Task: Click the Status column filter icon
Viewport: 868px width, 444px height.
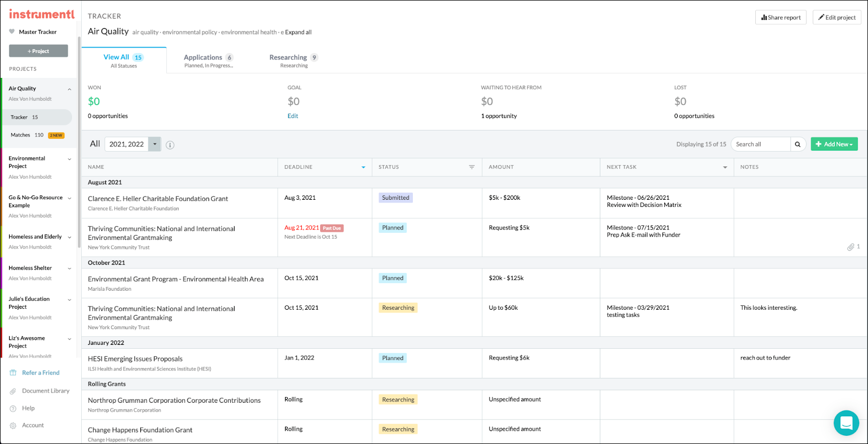Action: (471, 167)
